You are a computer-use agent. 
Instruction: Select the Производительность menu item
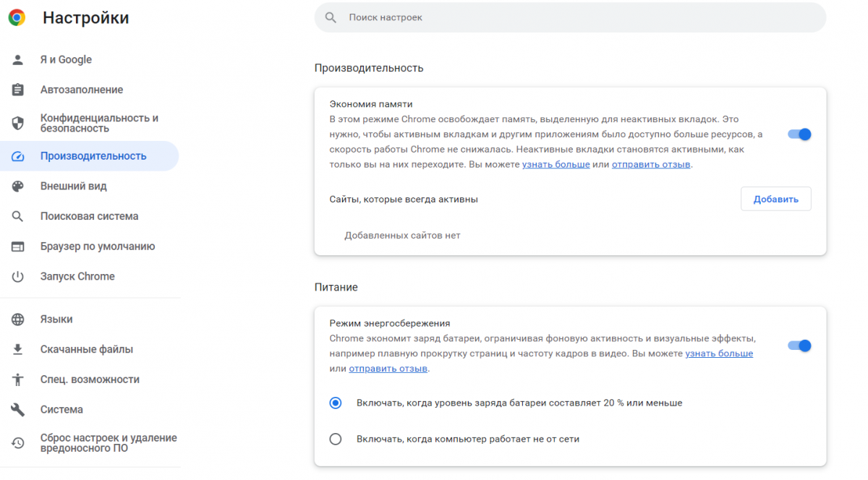[x=90, y=156]
